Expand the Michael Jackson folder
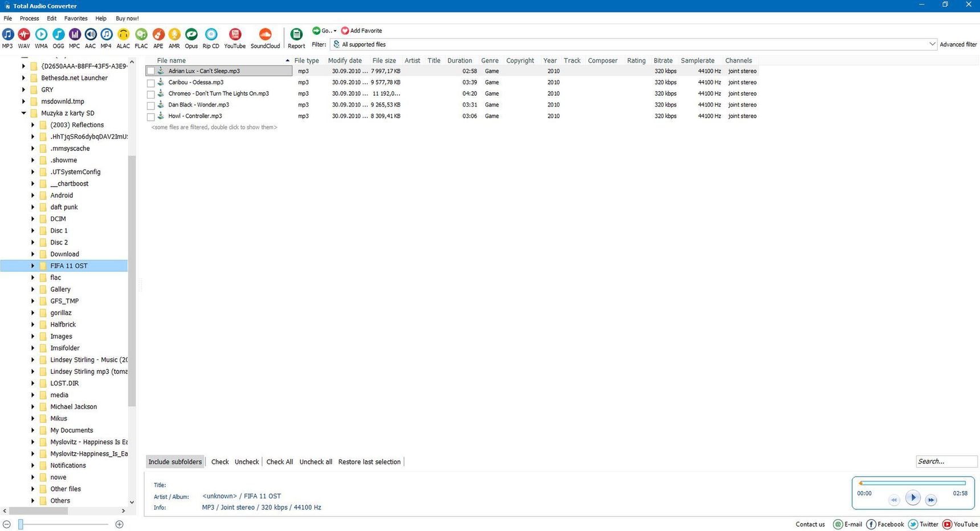The image size is (980, 531). point(32,407)
